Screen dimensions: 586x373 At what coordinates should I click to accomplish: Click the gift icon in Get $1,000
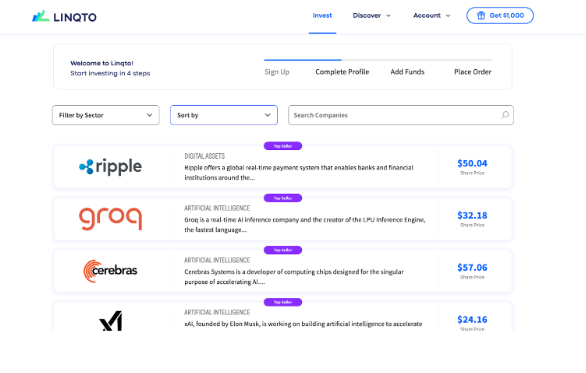point(481,15)
